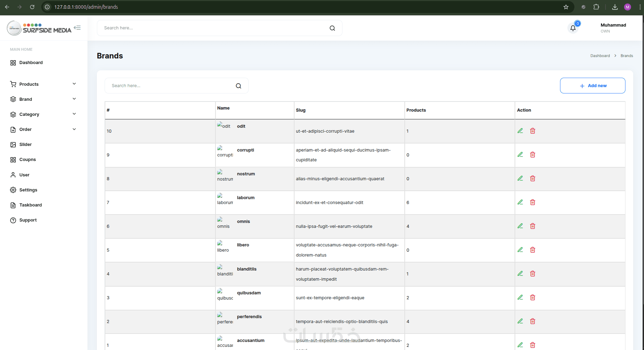This screenshot has height=350, width=644.
Task: Click the edit pencil for brand odit
Action: tap(520, 131)
